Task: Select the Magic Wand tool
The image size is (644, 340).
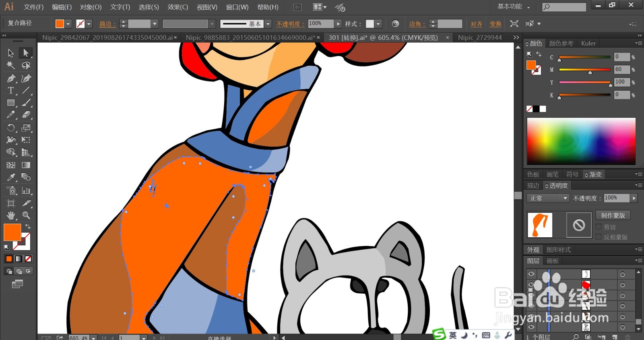Action: click(11, 65)
